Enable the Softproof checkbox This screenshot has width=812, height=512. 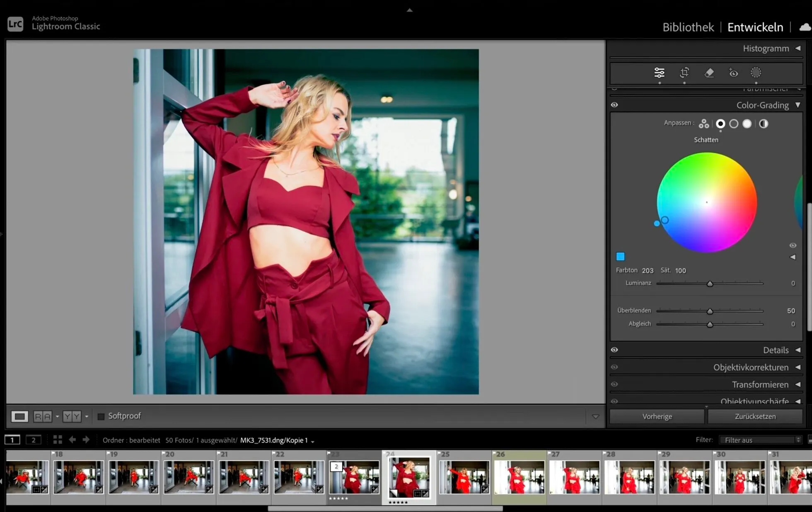101,416
